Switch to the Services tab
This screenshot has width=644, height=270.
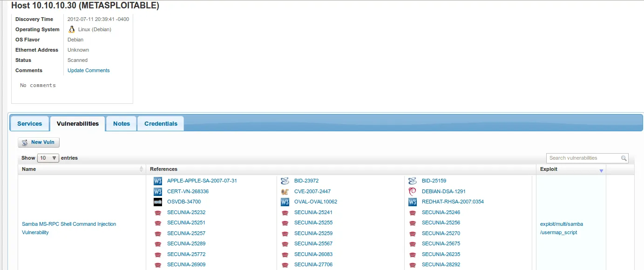click(x=30, y=124)
